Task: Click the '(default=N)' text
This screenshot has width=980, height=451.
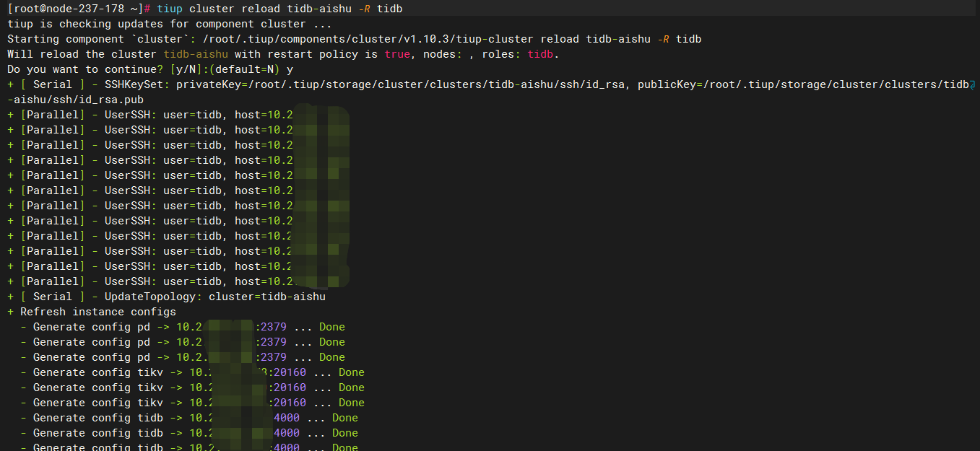Action: click(x=245, y=69)
